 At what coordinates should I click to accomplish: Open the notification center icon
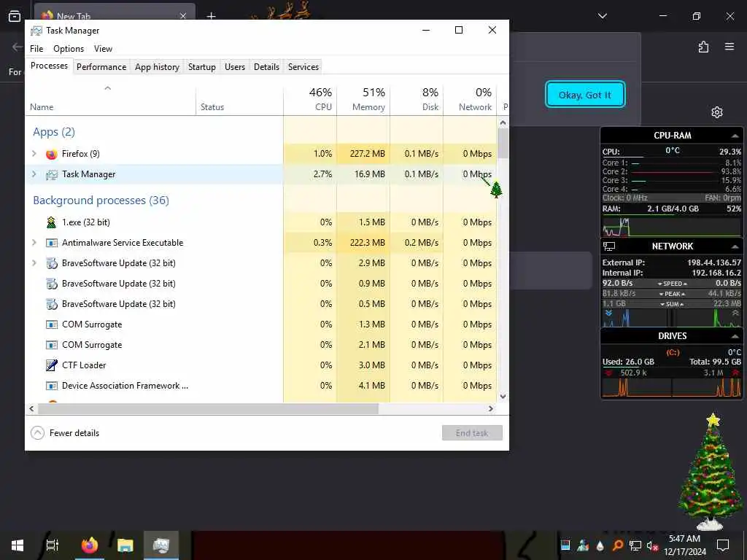point(723,545)
